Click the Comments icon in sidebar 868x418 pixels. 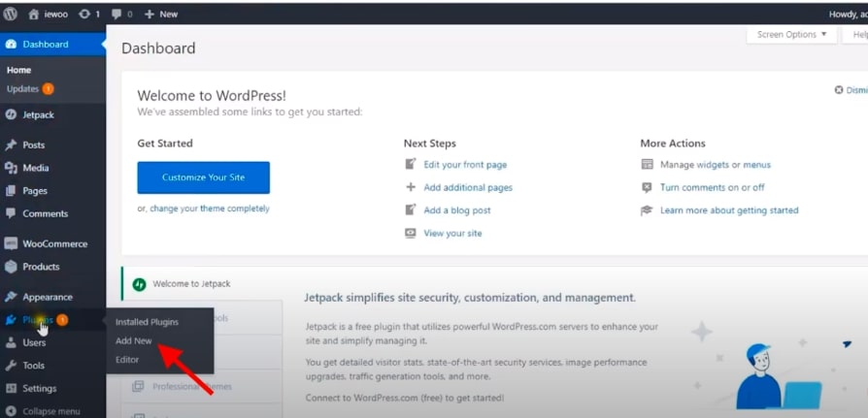[11, 213]
